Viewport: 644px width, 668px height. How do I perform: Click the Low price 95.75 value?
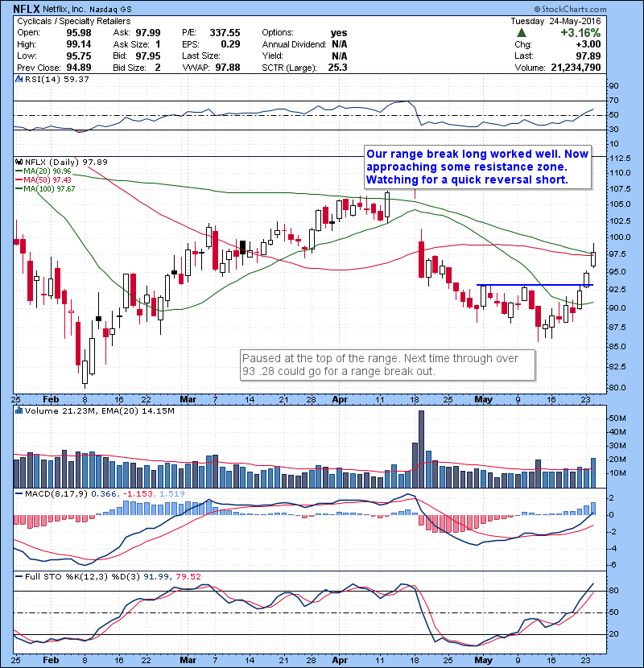pyautogui.click(x=79, y=56)
